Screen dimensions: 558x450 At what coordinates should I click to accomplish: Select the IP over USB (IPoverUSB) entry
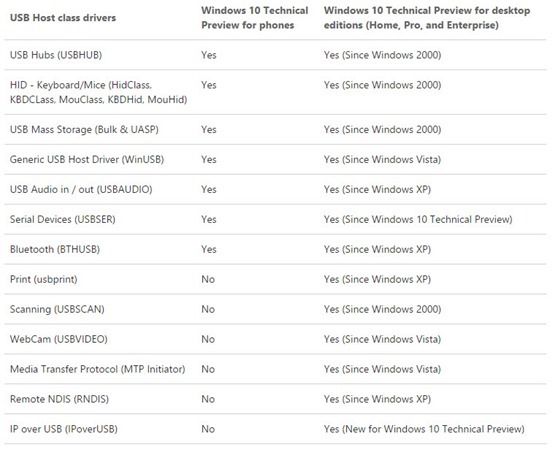pyautogui.click(x=64, y=429)
